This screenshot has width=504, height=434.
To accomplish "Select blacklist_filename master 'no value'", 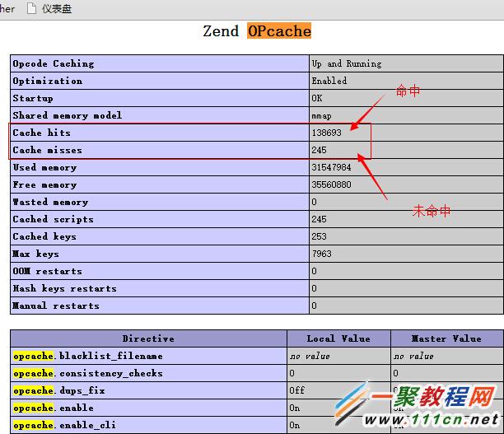I will click(413, 357).
